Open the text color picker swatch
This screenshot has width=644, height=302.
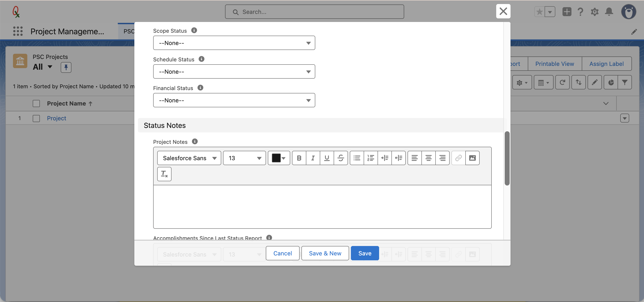click(279, 158)
